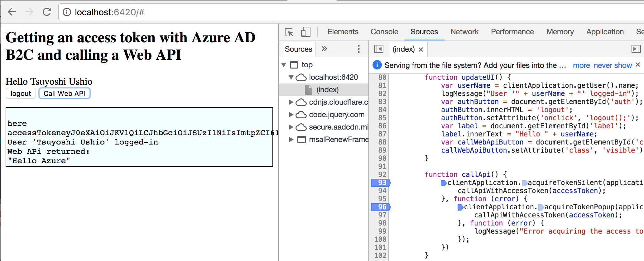
Task: Click the browser forward arrow
Action: point(29,12)
